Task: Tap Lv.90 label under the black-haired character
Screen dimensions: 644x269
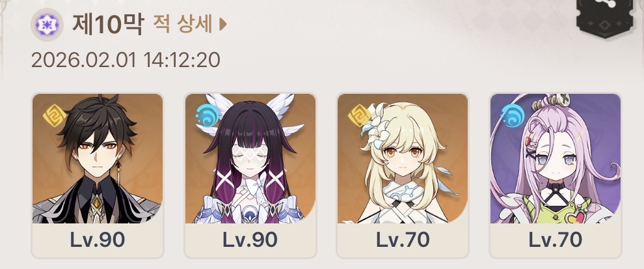Action: [98, 240]
